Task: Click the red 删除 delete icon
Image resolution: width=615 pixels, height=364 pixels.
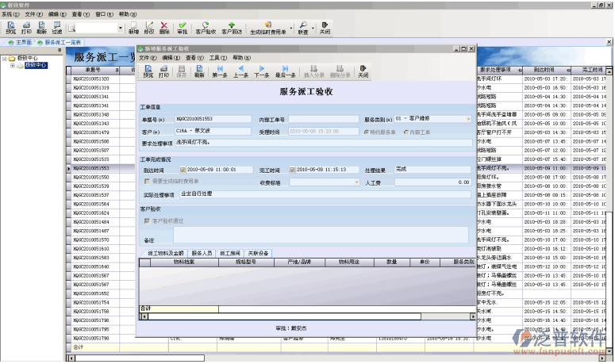Action: click(x=164, y=29)
